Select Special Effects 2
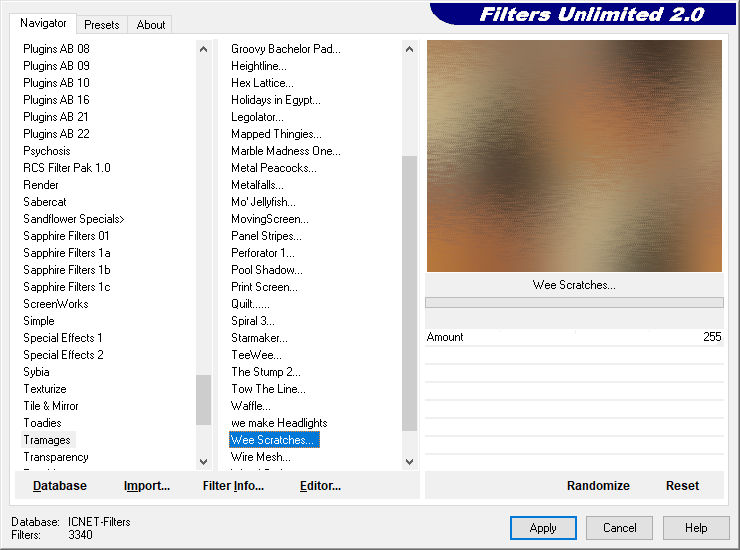Screen dimensions: 740x550 pyautogui.click(x=63, y=355)
